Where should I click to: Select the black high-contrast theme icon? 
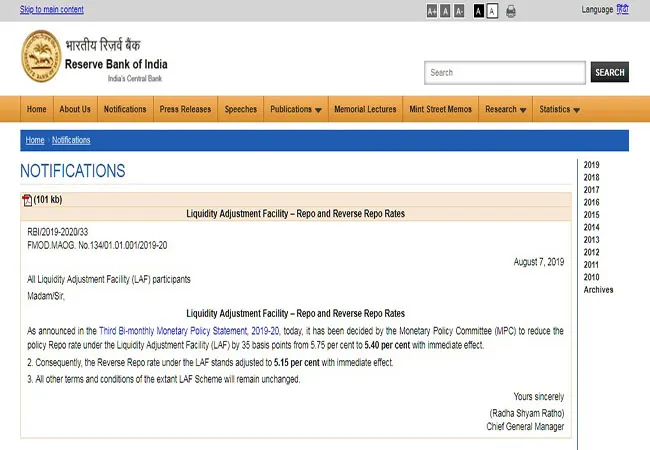tap(479, 11)
